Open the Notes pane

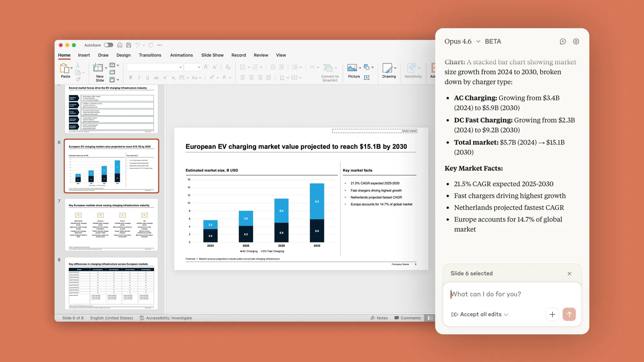click(379, 318)
